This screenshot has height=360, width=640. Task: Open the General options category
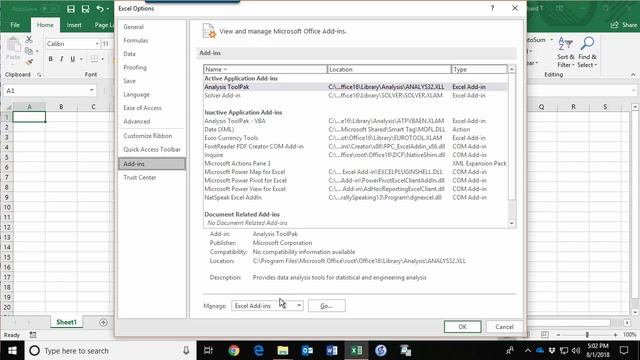click(133, 27)
